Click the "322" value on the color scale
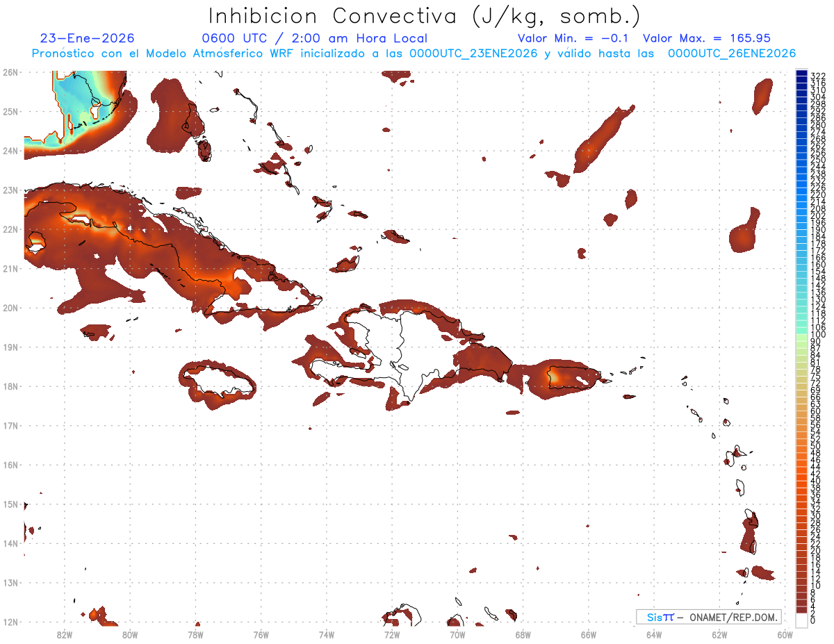The height and width of the screenshot is (644, 834). click(x=817, y=76)
